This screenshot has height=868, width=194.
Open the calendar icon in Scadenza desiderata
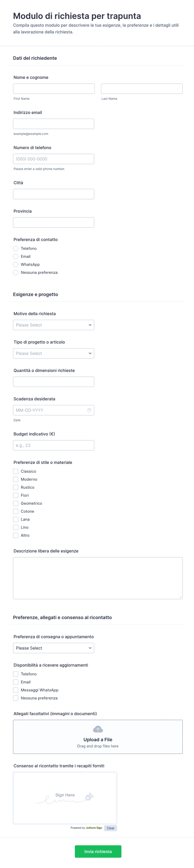point(89,410)
